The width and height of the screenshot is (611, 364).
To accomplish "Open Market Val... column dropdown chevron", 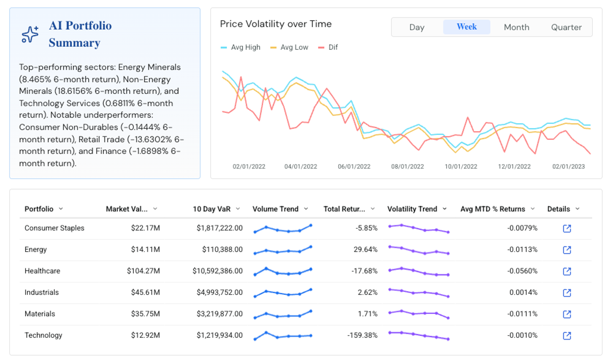I will click(155, 209).
